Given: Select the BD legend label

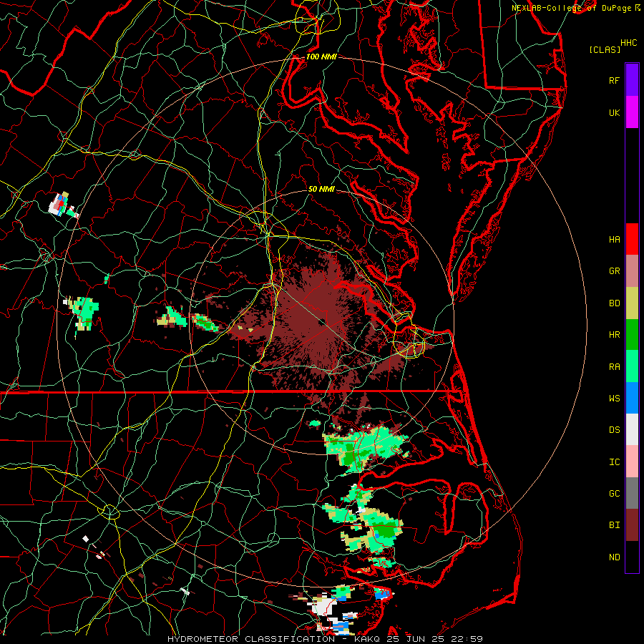Looking at the screenshot, I should pos(614,303).
